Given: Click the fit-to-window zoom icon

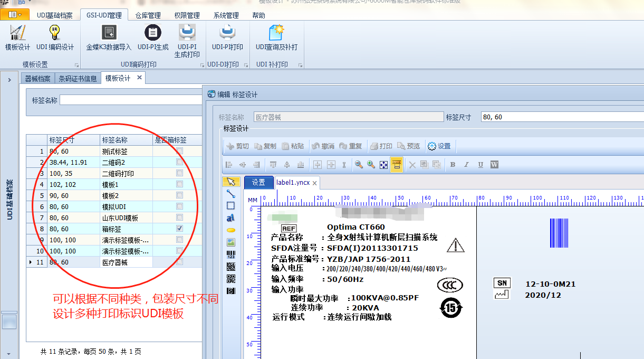Looking at the screenshot, I should point(384,165).
